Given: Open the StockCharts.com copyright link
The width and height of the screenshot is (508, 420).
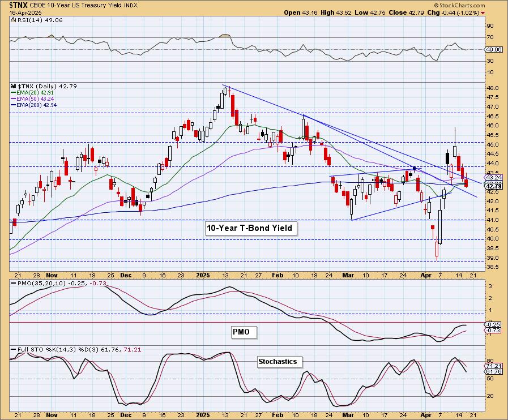Looking at the screenshot, I should (x=459, y=5).
